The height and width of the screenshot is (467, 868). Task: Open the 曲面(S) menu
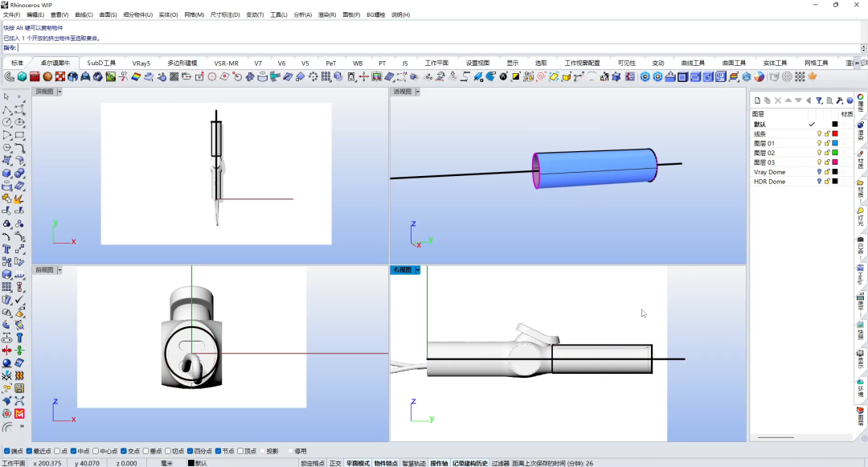tap(108, 15)
